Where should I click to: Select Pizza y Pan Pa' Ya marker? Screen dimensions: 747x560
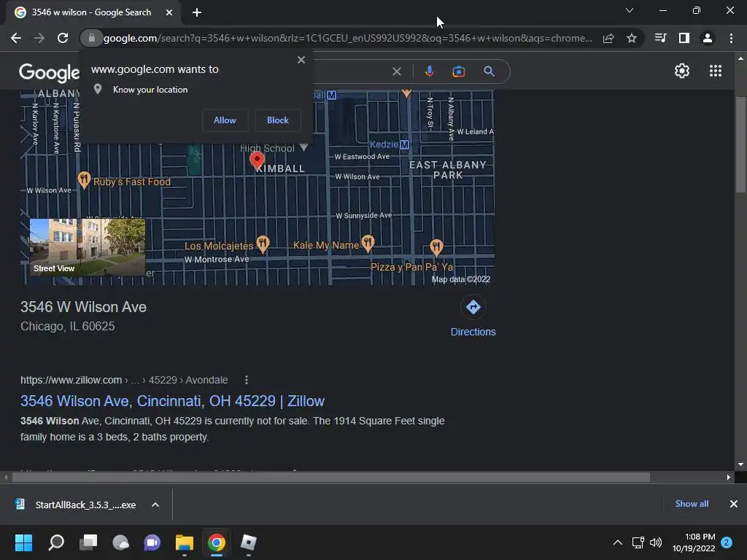coord(436,246)
